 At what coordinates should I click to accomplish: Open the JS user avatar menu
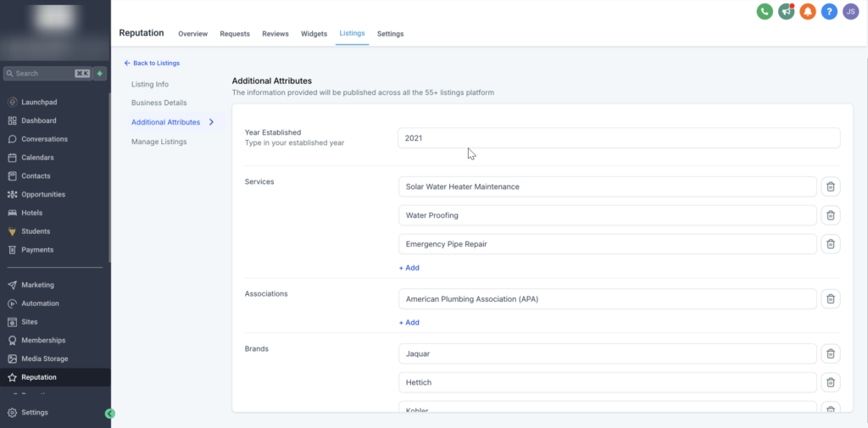pos(851,12)
